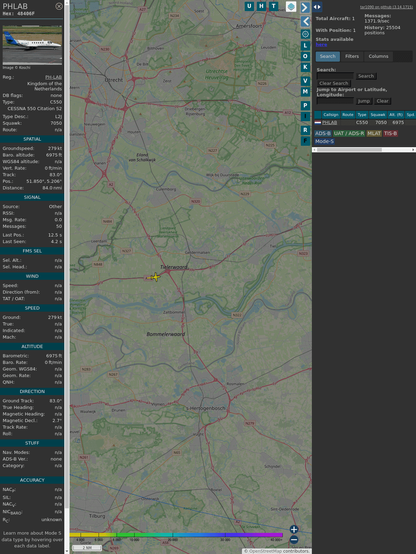Click the left chevron sidebar button
This screenshot has width=416, height=554.
pyautogui.click(x=305, y=22)
